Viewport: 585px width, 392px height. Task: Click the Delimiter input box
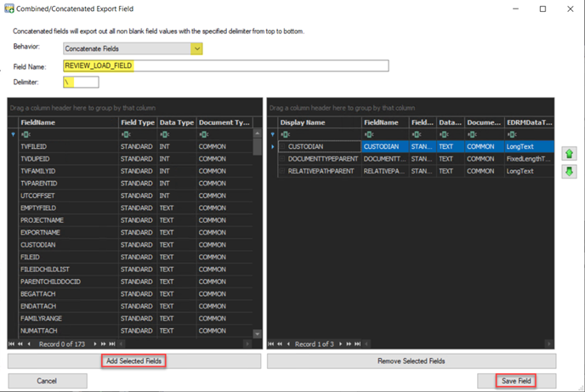pyautogui.click(x=81, y=82)
